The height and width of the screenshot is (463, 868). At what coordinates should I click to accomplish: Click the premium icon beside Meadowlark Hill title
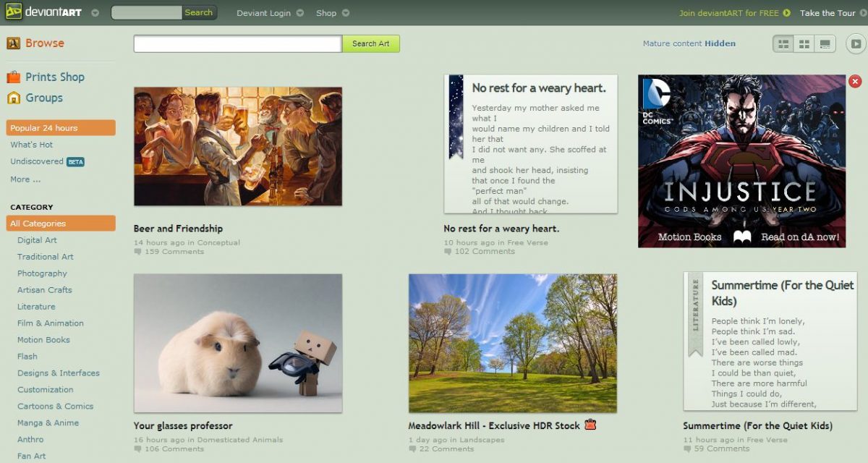[x=590, y=425]
